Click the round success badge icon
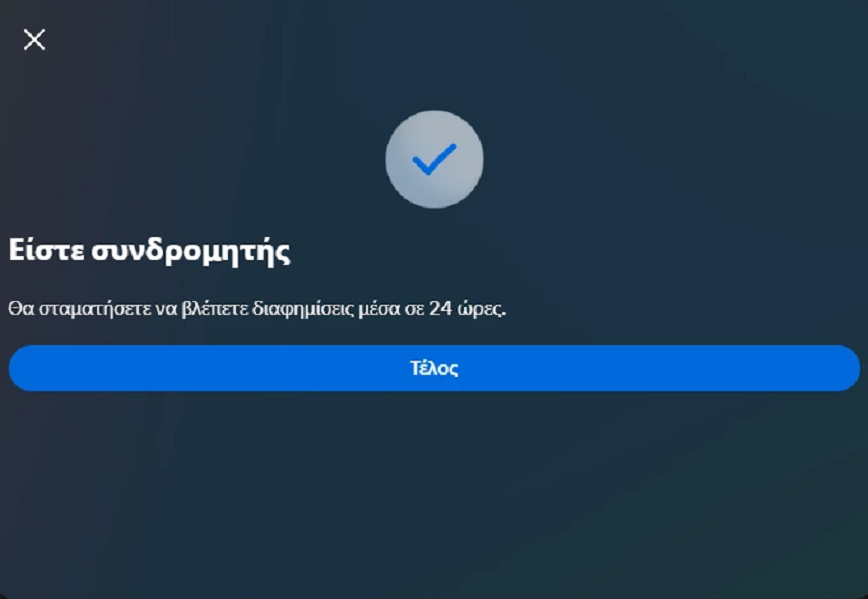 (435, 159)
